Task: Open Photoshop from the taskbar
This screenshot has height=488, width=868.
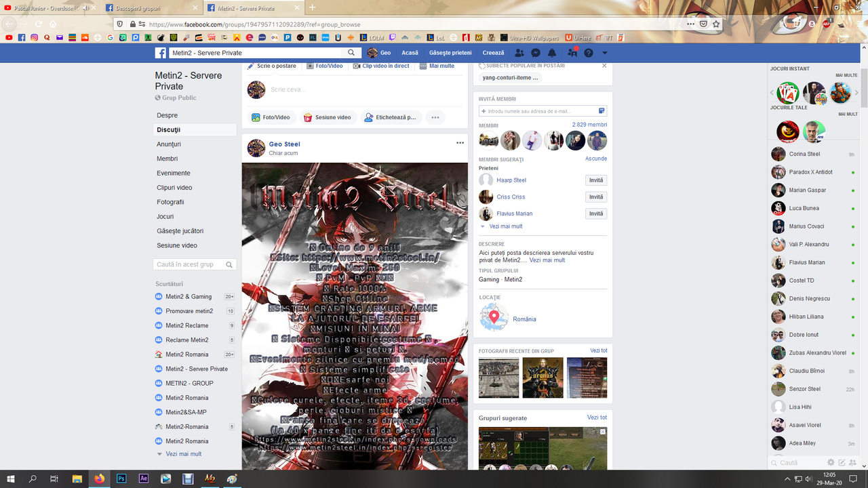Action: click(121, 479)
